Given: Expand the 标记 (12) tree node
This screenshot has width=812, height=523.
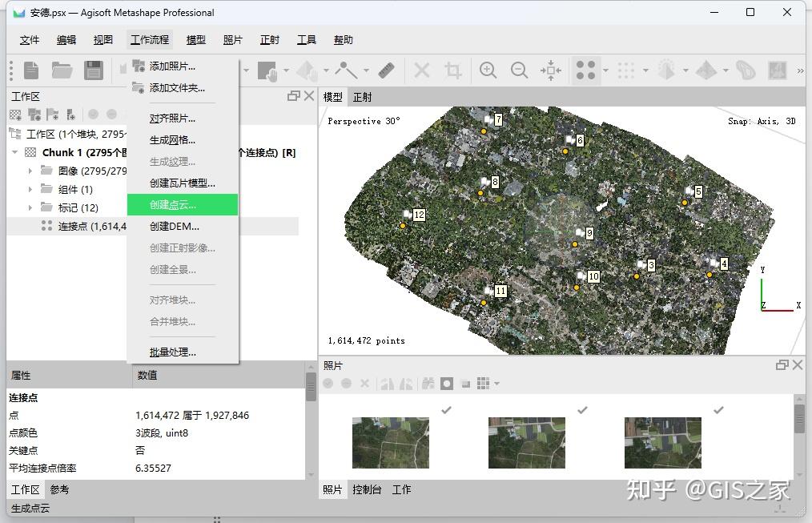Looking at the screenshot, I should click(x=30, y=207).
